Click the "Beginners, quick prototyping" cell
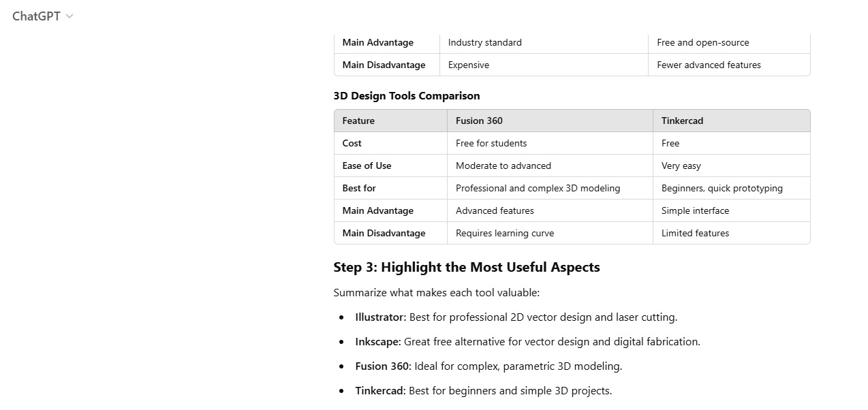This screenshot has height=410, width=868. point(722,188)
